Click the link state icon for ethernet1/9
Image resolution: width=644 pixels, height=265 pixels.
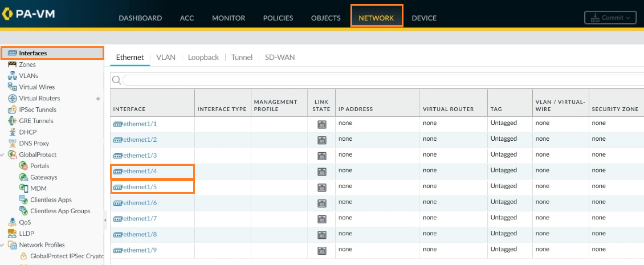322,251
